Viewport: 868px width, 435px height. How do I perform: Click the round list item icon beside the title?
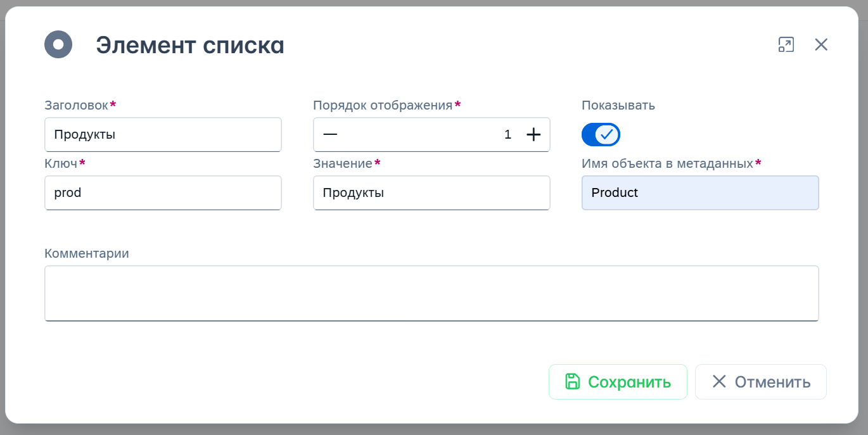[x=58, y=45]
